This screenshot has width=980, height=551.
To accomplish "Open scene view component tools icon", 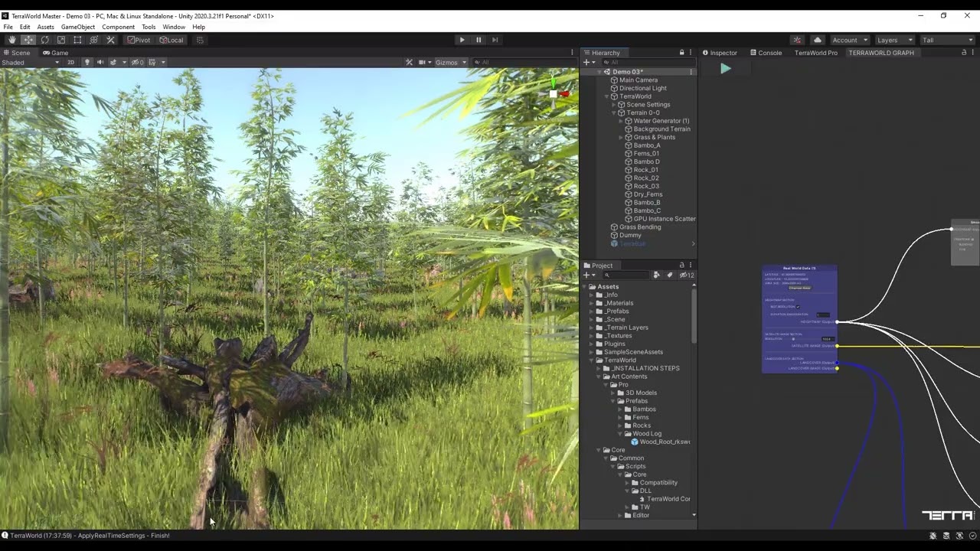I will 409,62.
